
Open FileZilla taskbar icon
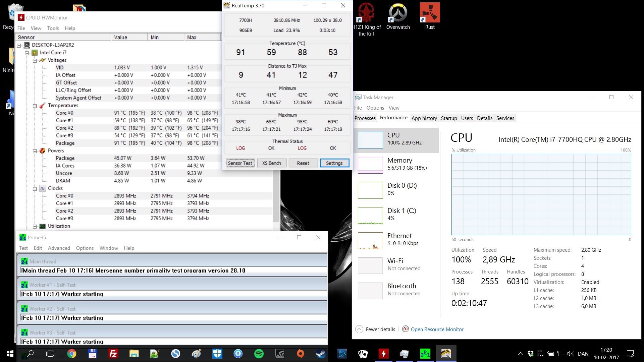[x=113, y=354]
